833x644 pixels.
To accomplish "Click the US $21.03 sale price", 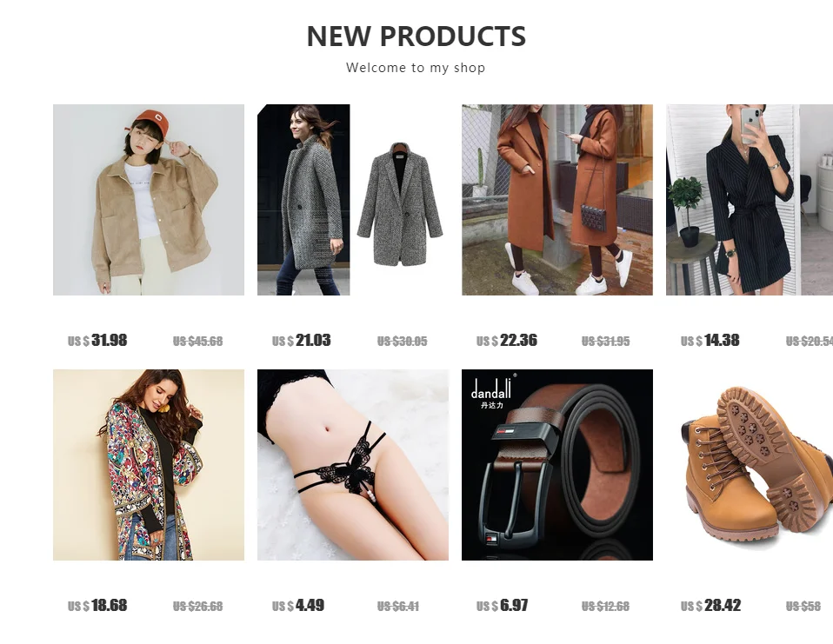I will coord(301,341).
